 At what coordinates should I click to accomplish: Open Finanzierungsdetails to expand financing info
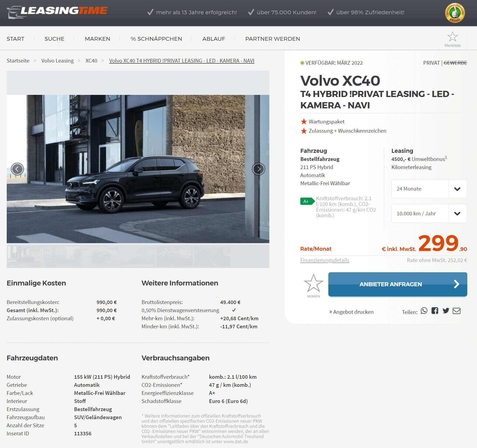click(325, 260)
